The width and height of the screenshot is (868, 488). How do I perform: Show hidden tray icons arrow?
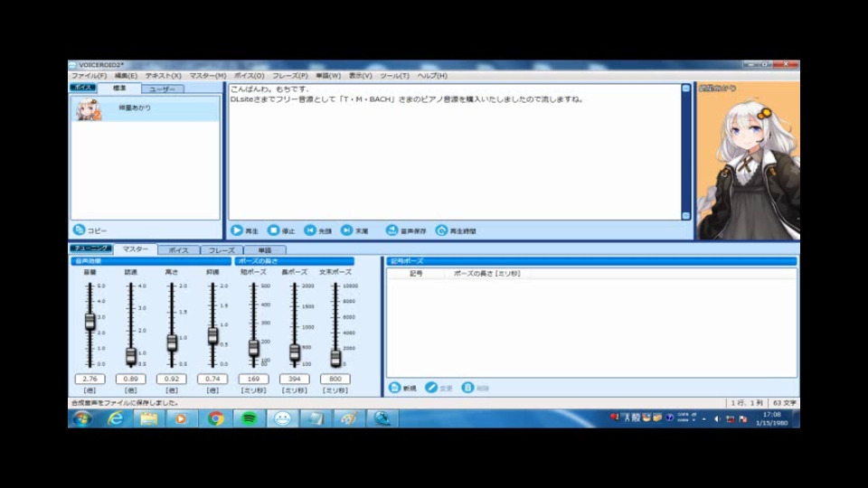tap(704, 418)
